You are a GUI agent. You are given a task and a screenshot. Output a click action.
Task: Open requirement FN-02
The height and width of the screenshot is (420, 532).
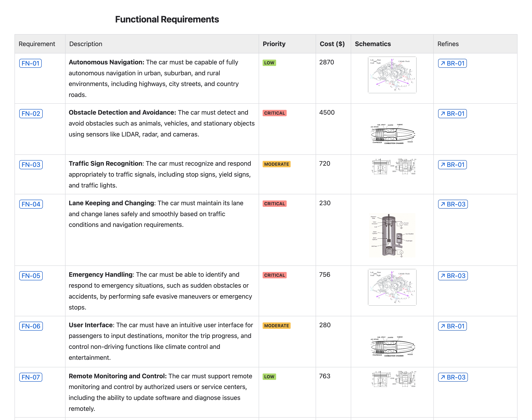31,114
